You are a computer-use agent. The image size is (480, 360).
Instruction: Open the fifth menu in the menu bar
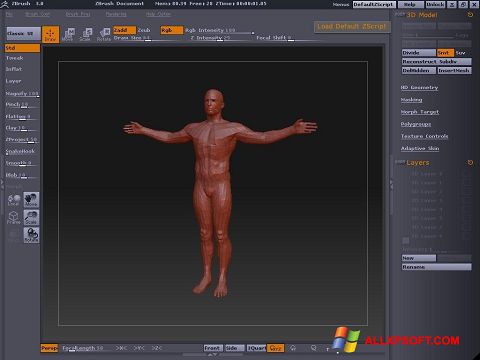click(x=158, y=14)
